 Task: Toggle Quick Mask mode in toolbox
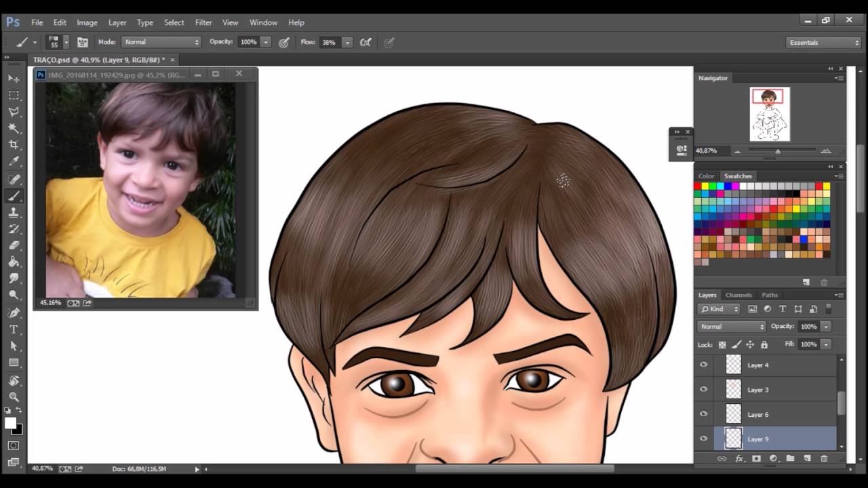pos(14,445)
